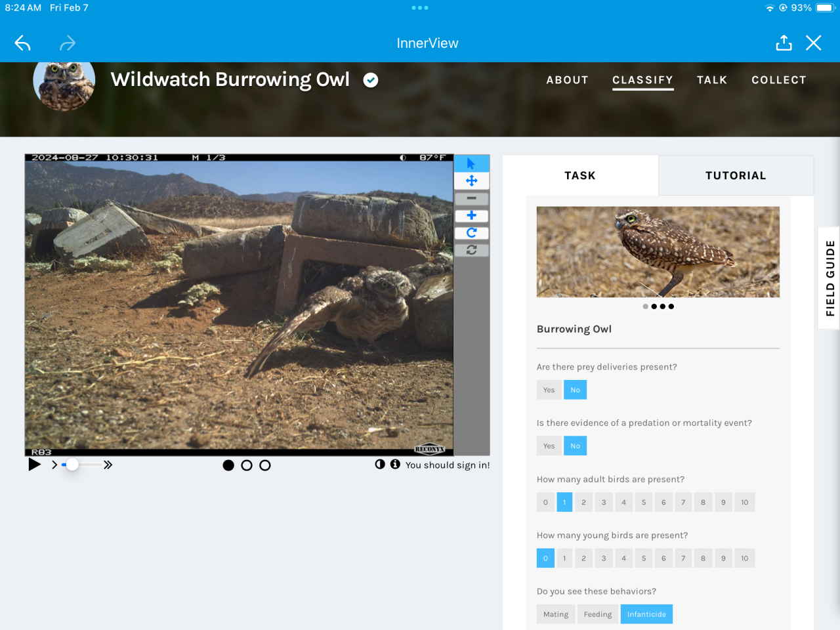Deselect the Infanticide behavior option
The image size is (840, 630).
(646, 614)
